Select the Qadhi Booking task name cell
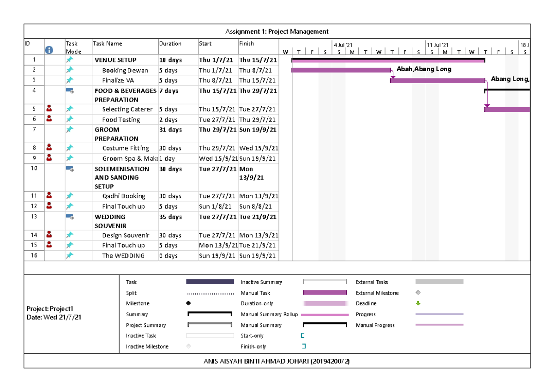Screen dimensions: 554x392 coord(124,196)
